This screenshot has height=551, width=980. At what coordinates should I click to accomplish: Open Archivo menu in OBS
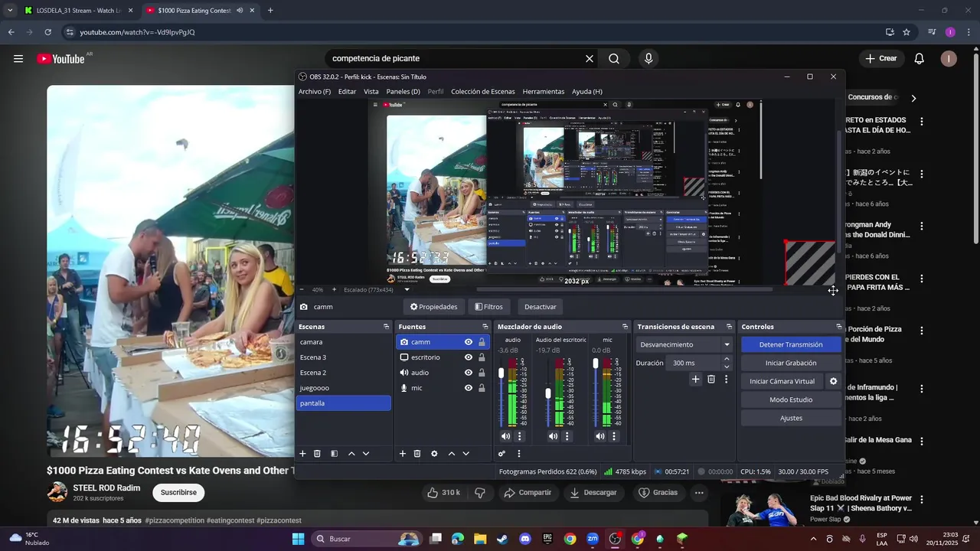click(315, 91)
